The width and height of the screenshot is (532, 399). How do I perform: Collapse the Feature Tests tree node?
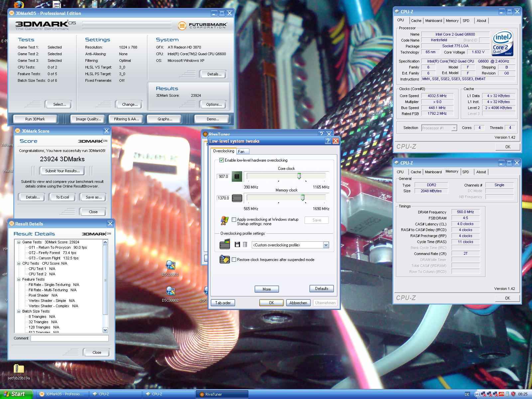click(19, 279)
